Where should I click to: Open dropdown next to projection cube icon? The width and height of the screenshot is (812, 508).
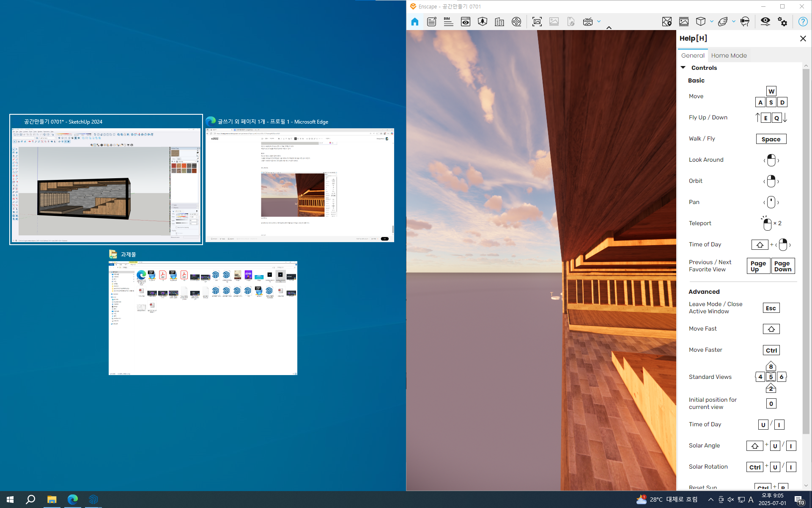[x=712, y=22]
